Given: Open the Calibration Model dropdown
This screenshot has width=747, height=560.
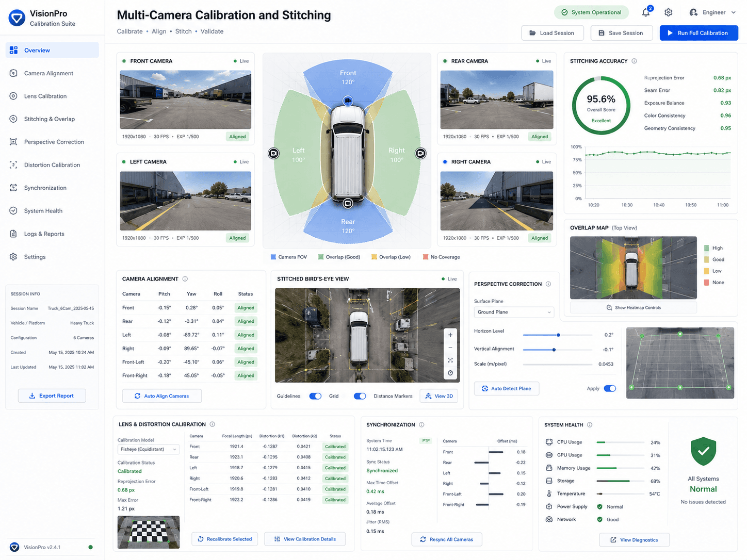Looking at the screenshot, I should coord(148,449).
